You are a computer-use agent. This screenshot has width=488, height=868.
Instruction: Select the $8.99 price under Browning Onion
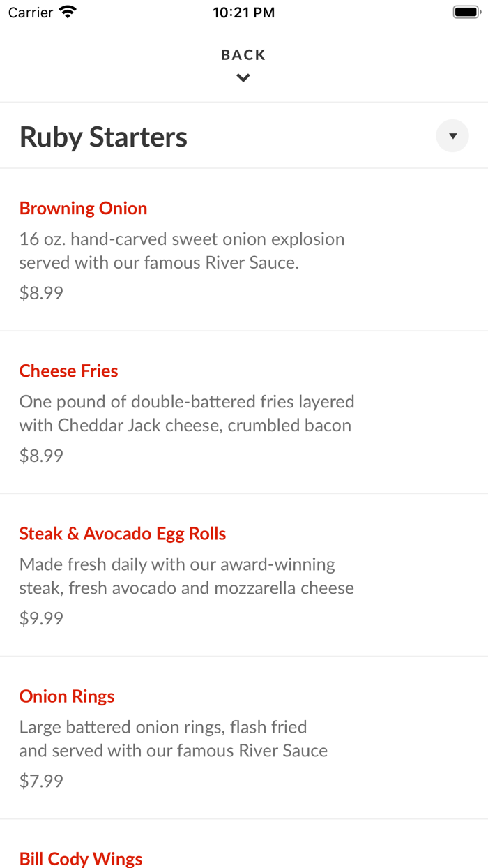click(x=40, y=292)
